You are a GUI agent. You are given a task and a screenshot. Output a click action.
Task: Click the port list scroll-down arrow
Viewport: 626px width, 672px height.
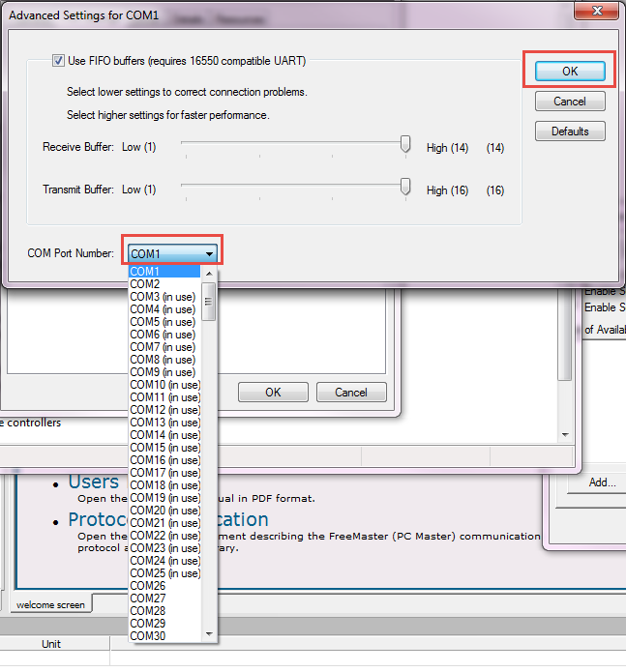click(209, 634)
